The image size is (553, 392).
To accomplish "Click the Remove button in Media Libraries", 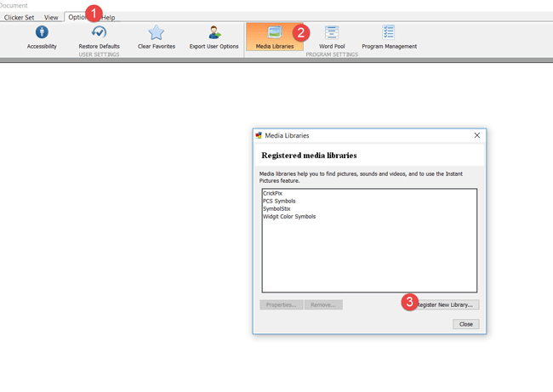I will click(x=323, y=304).
